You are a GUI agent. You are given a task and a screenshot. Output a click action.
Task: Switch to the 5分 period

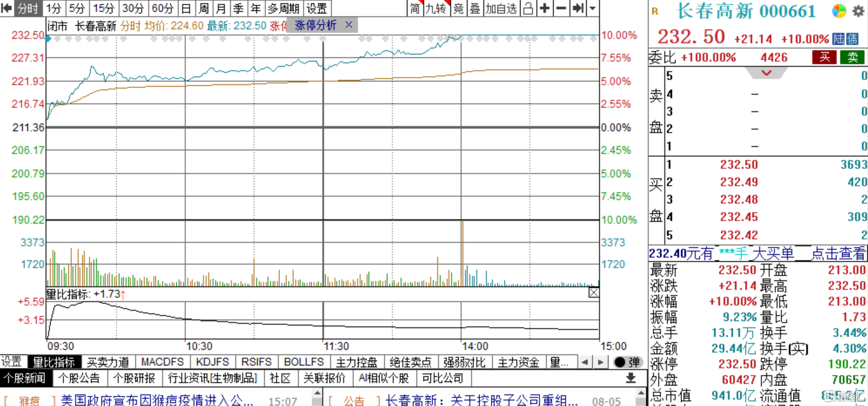[x=77, y=9]
